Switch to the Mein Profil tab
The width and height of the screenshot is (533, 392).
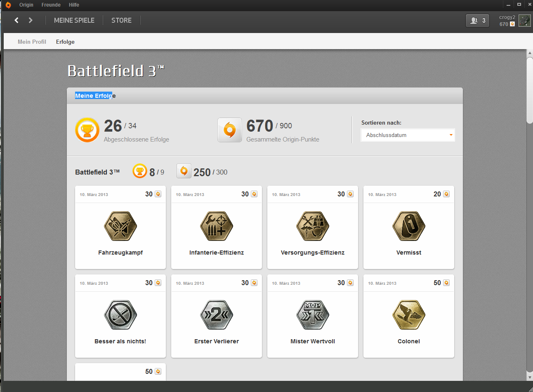click(32, 42)
